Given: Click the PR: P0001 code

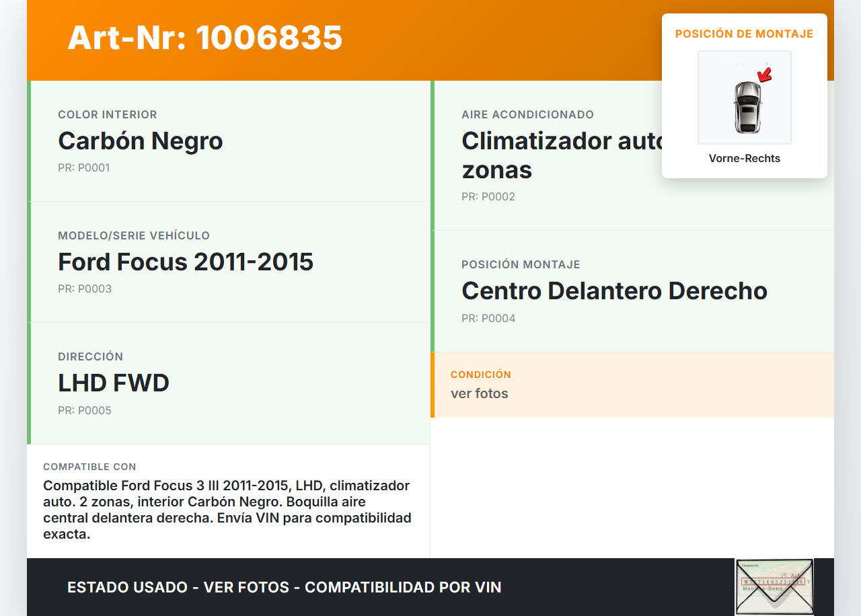Looking at the screenshot, I should pyautogui.click(x=84, y=168).
